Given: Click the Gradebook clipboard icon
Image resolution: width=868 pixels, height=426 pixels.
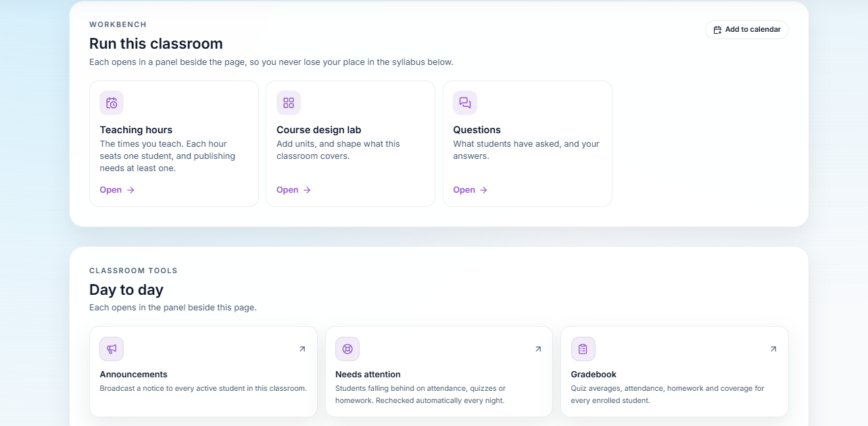Looking at the screenshot, I should pos(583,349).
